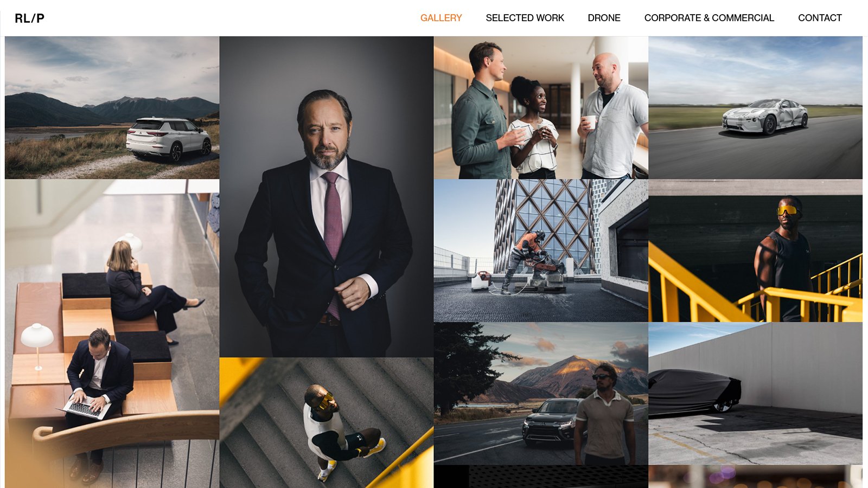868x488 pixels.
Task: Open the Drone section
Action: pyautogui.click(x=604, y=18)
